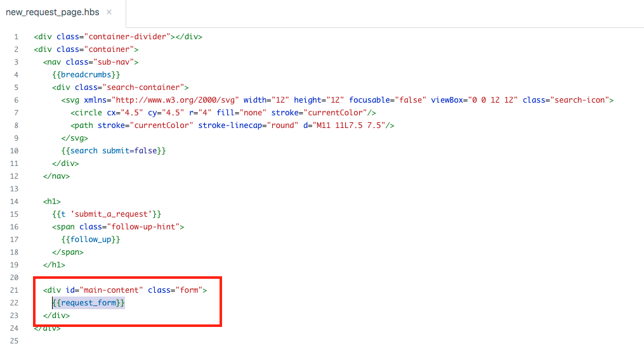Viewport: 644px width, 358px height.
Task: Click the opening <h1> tag
Action: click(52, 201)
